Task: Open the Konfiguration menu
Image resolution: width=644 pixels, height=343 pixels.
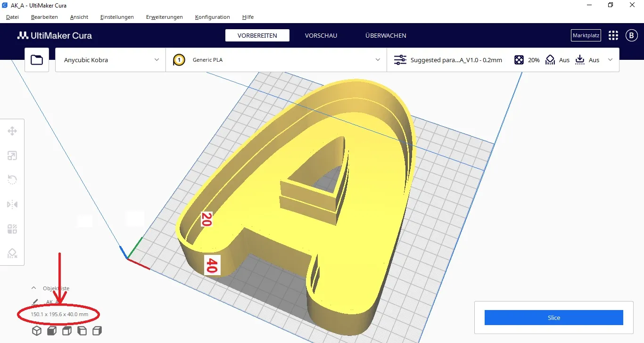Action: click(x=213, y=17)
